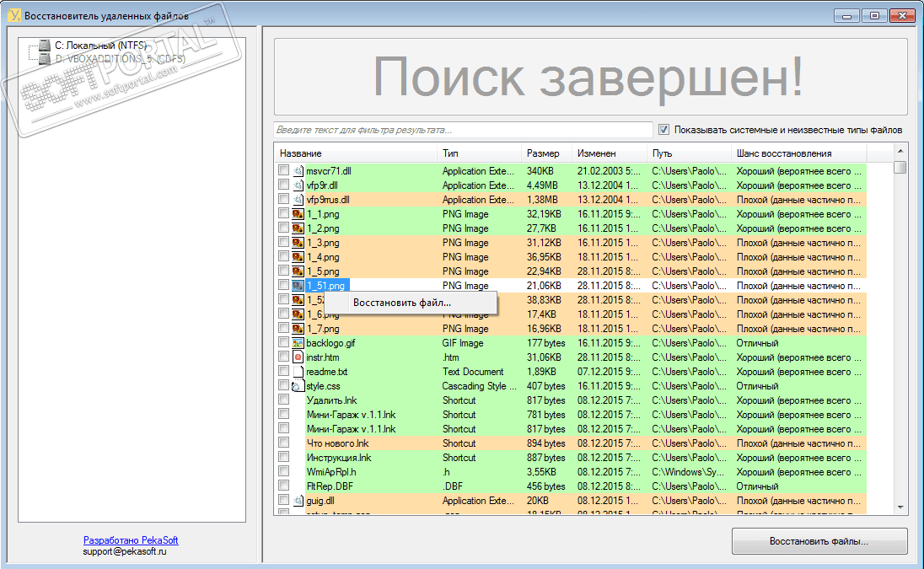Sort by the Путь column header
This screenshot has height=569, width=924.
click(x=689, y=153)
